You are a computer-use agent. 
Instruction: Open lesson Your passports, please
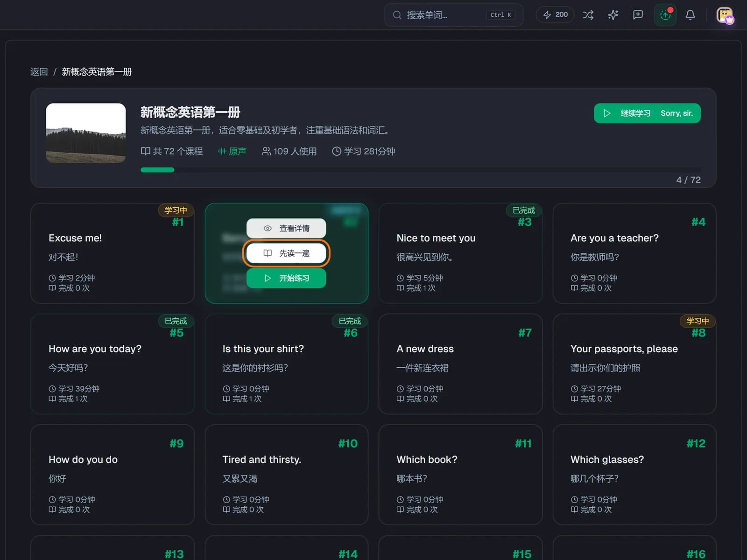(634, 364)
